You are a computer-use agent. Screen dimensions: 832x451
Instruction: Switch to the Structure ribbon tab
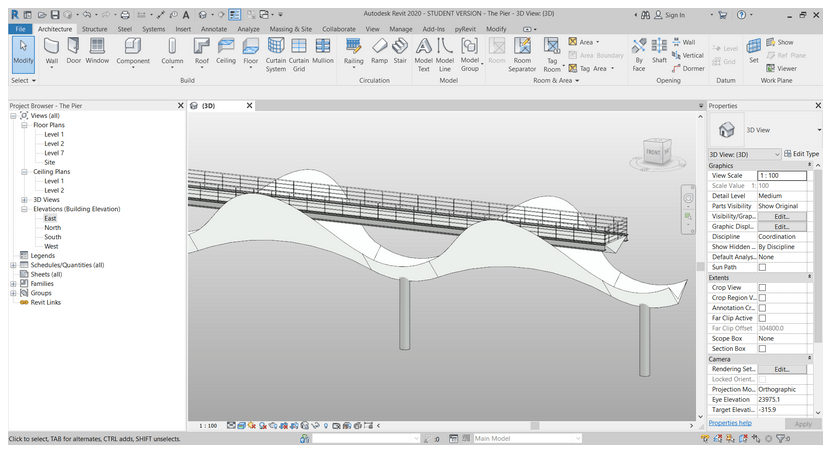coord(94,29)
